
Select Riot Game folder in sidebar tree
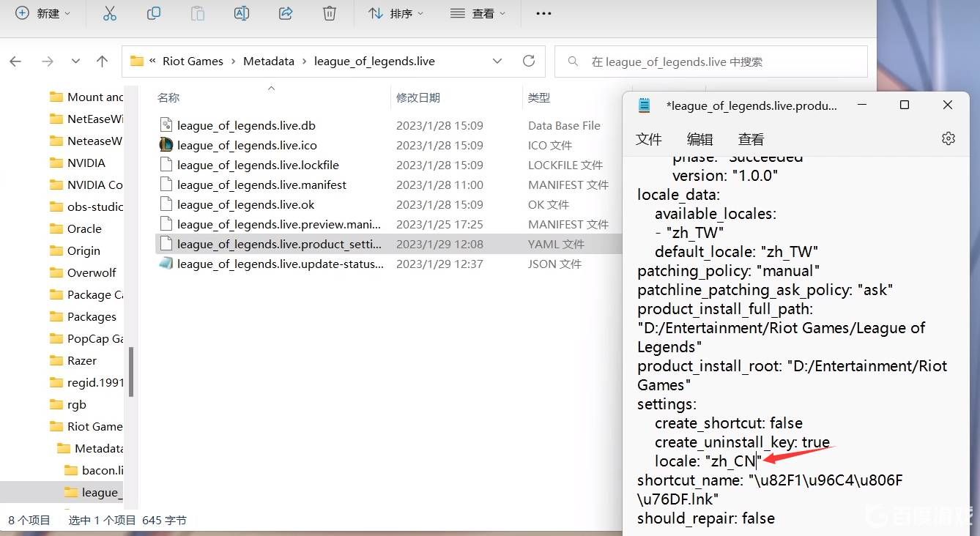pyautogui.click(x=86, y=426)
